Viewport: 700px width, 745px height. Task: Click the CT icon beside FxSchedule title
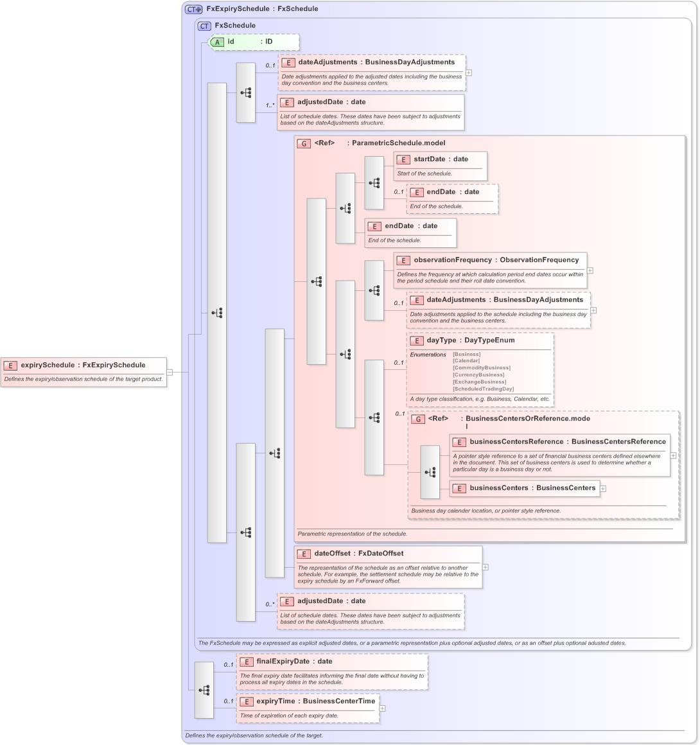pos(204,26)
